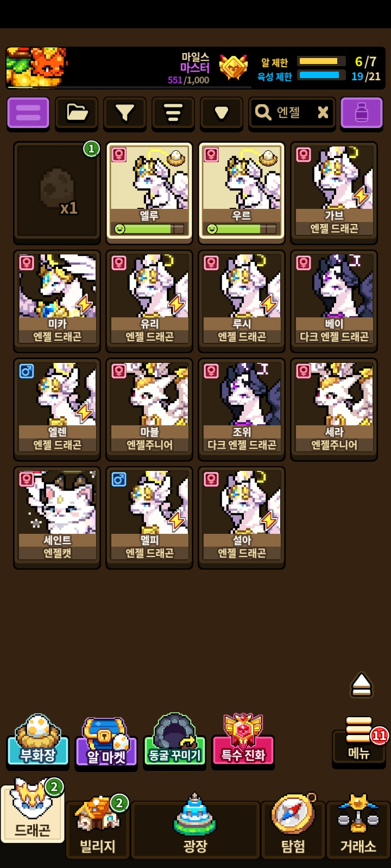
Task: Select the egg slot marked x1
Action: (57, 191)
